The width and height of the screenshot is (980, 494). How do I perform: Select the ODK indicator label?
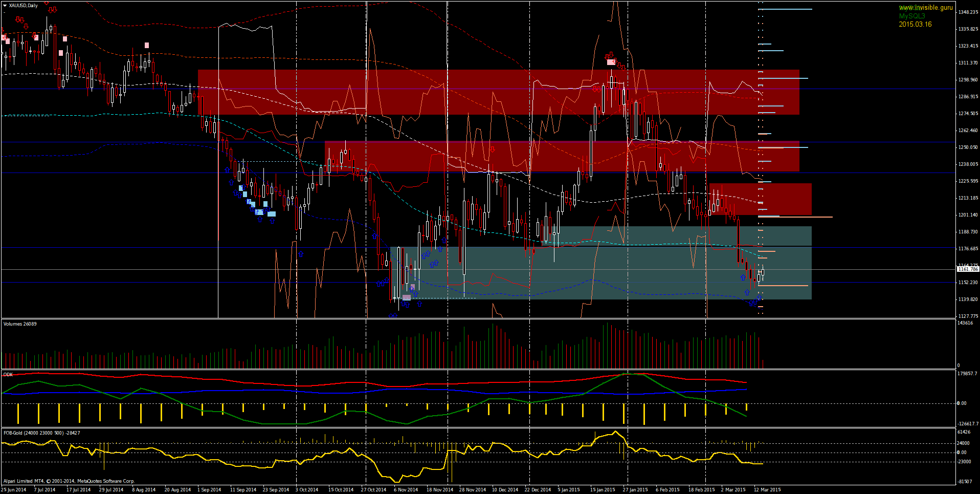click(x=8, y=374)
